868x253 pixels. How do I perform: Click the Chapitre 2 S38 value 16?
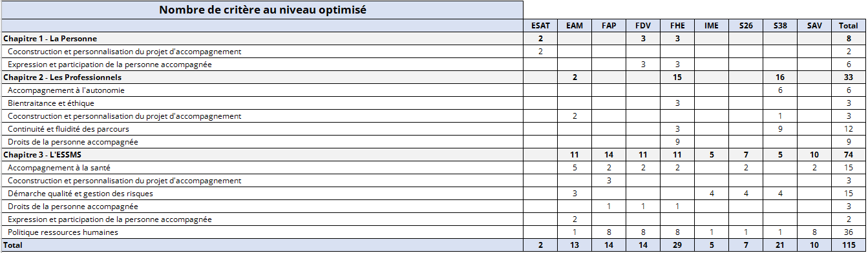[780, 77]
